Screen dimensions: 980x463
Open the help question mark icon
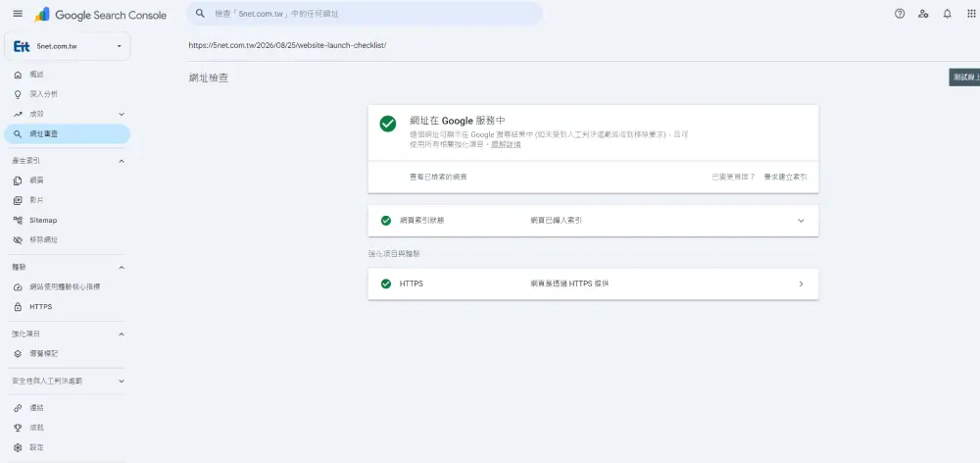coord(900,14)
